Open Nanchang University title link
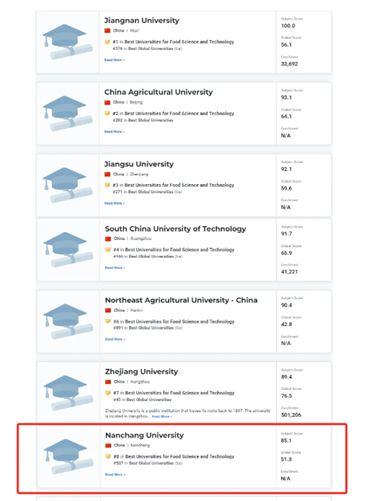Screen dimensions: 376x501 click(x=144, y=435)
